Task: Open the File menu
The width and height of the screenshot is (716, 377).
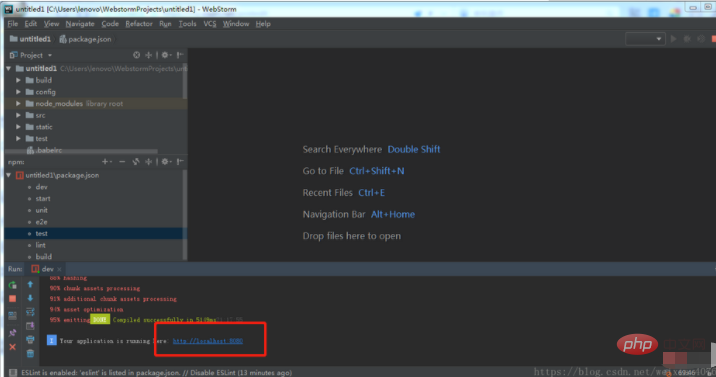Action: [x=12, y=24]
